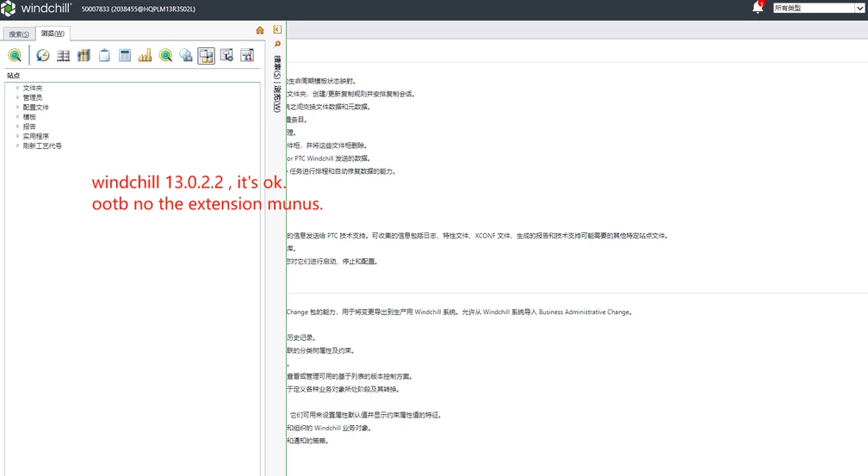The image size is (868, 476).
Task: Select 实用程序 in the site tree
Action: pyautogui.click(x=35, y=136)
